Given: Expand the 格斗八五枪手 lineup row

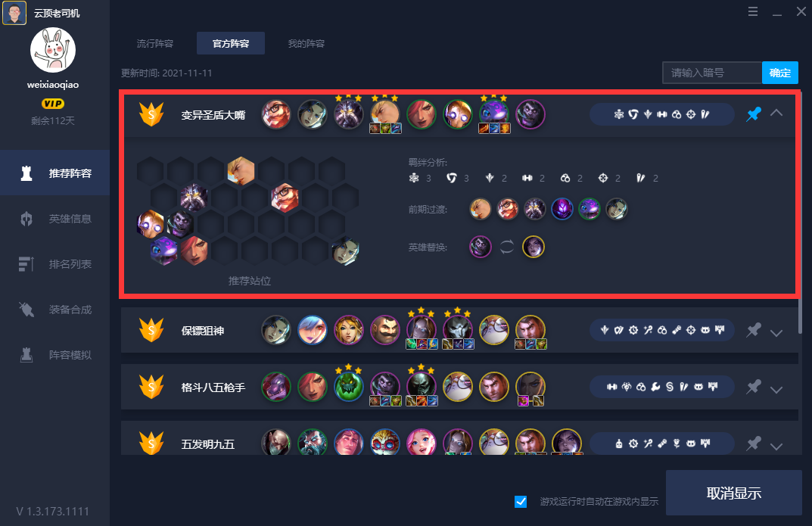Looking at the screenshot, I should pos(776,390).
